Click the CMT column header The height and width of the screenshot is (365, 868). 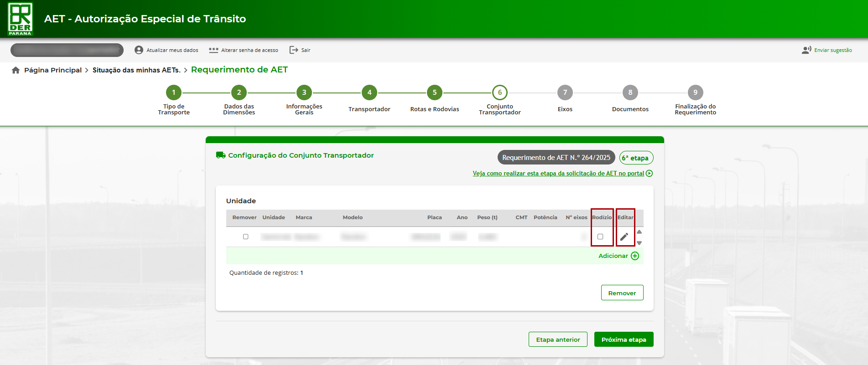(521, 218)
